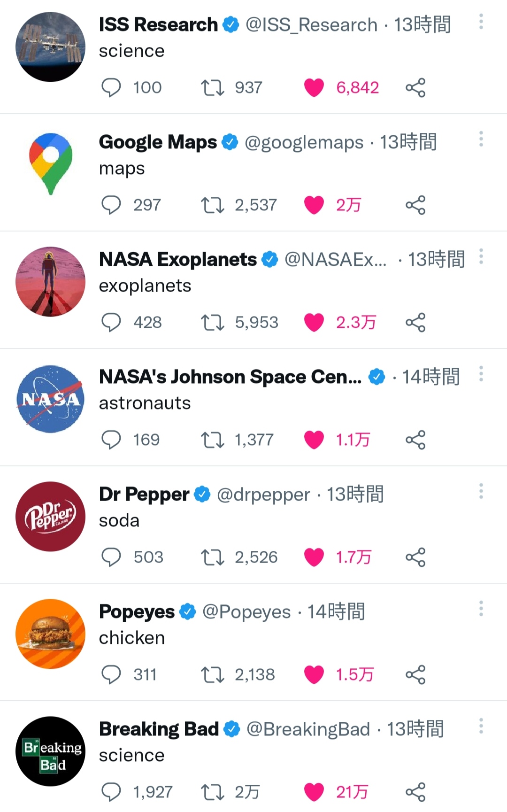
Task: Open the @BreakingBad handle link
Action: tap(308, 729)
